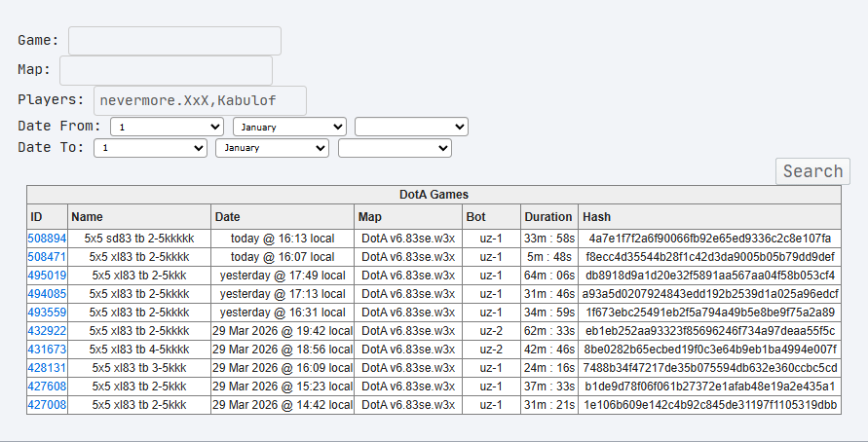Open the Date To year dropdown

coord(395,148)
